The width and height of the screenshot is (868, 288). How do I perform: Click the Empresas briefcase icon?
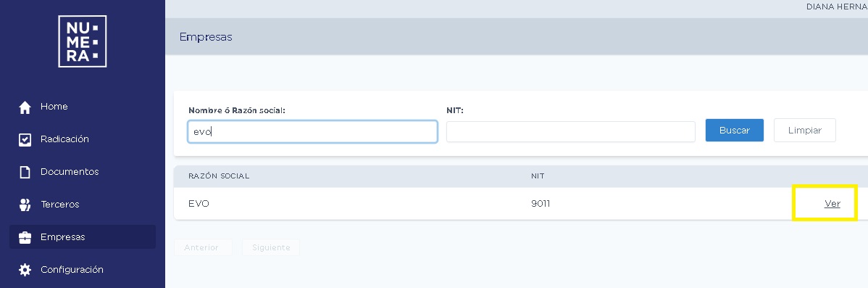pos(25,238)
